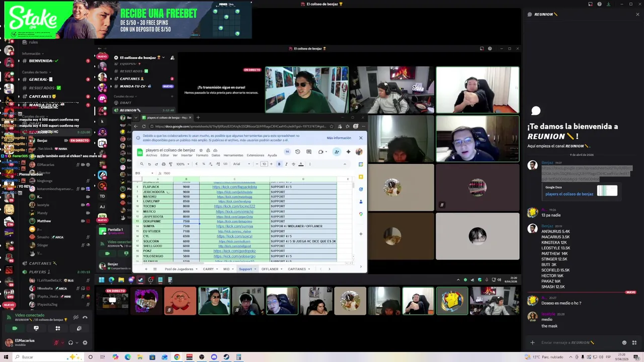
Task: Open Insertar menu in Google Sheets
Action: (187, 155)
